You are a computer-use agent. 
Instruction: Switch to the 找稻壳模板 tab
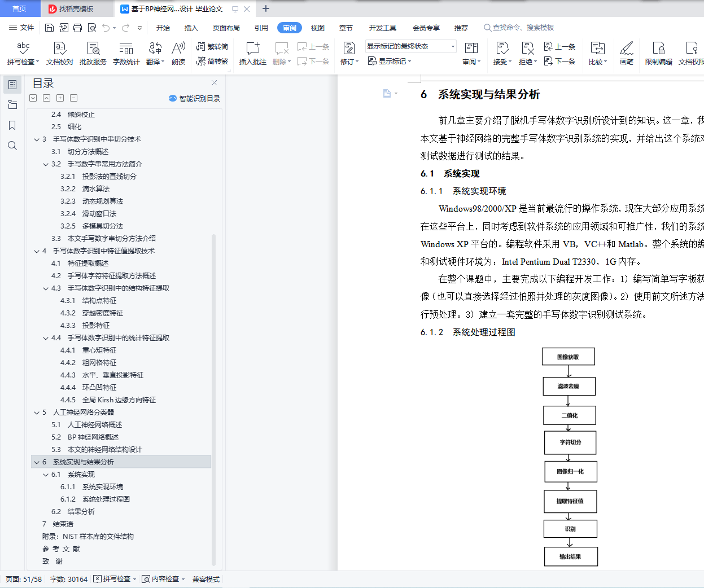click(x=77, y=8)
